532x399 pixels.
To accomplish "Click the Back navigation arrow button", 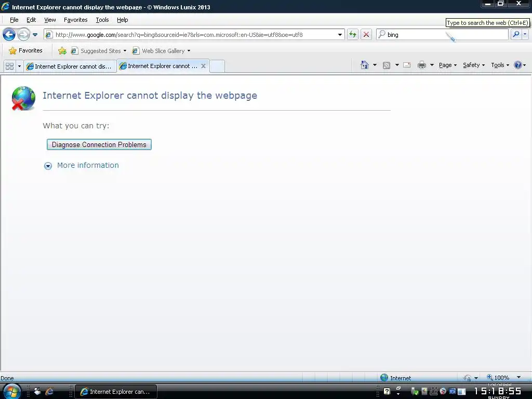I will click(x=9, y=34).
